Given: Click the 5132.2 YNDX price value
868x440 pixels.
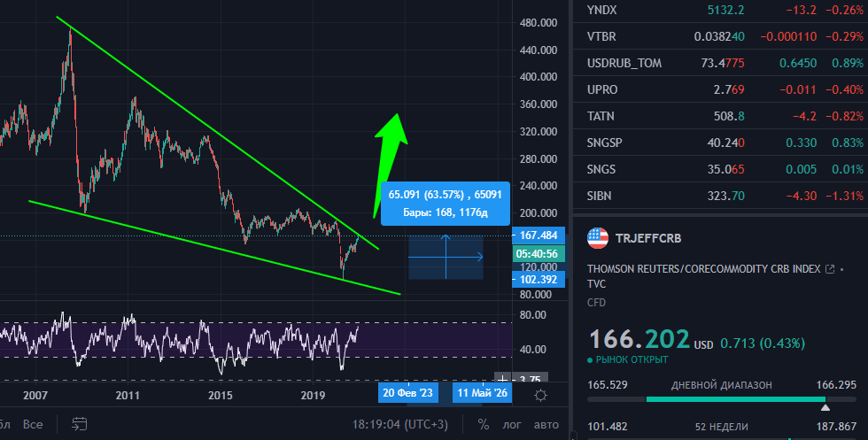Looking at the screenshot, I should pos(725,10).
